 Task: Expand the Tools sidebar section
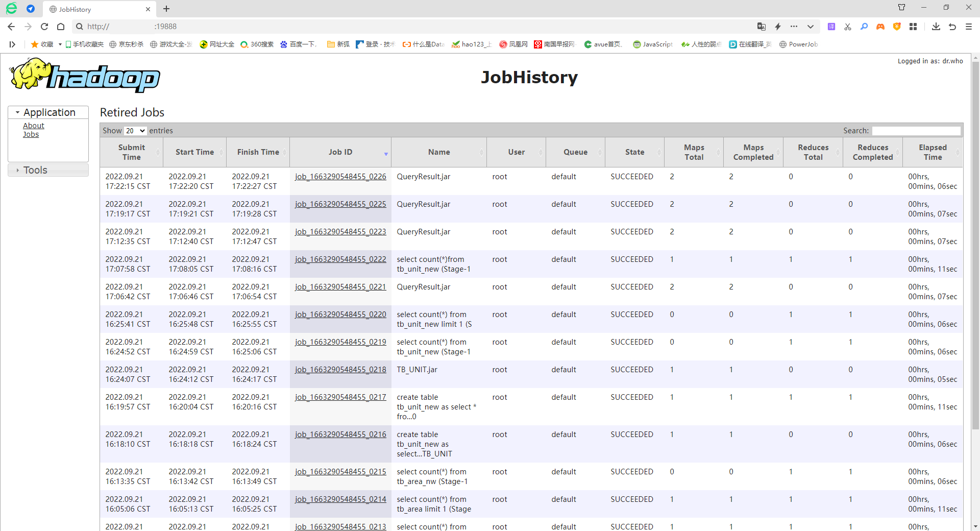coord(35,170)
